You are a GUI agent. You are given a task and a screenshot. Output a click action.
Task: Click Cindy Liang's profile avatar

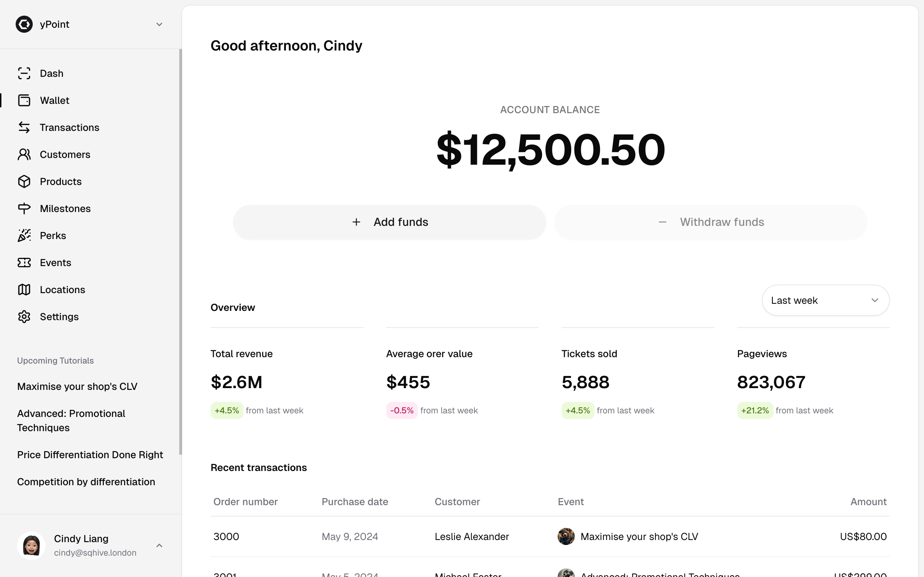(31, 546)
